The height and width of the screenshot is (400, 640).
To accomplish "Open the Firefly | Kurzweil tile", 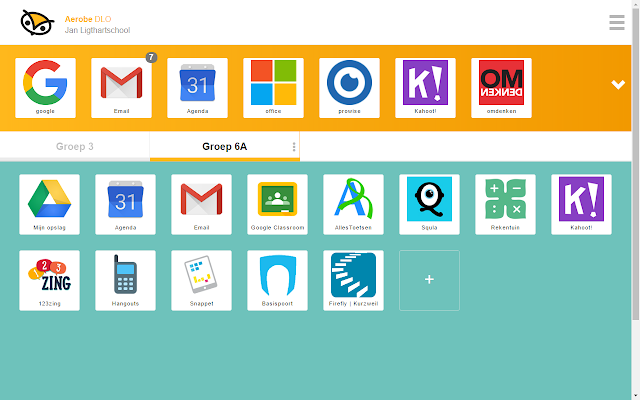I will click(353, 280).
